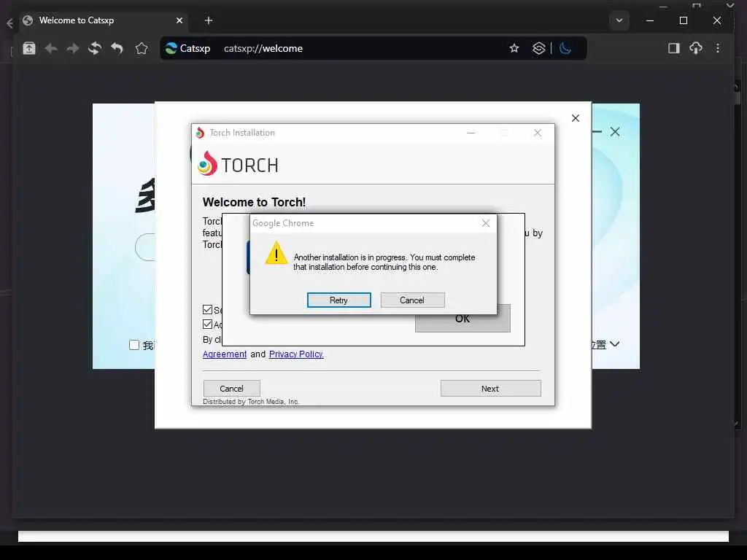
Task: Click the Another installation is in progress message
Action: (x=384, y=262)
